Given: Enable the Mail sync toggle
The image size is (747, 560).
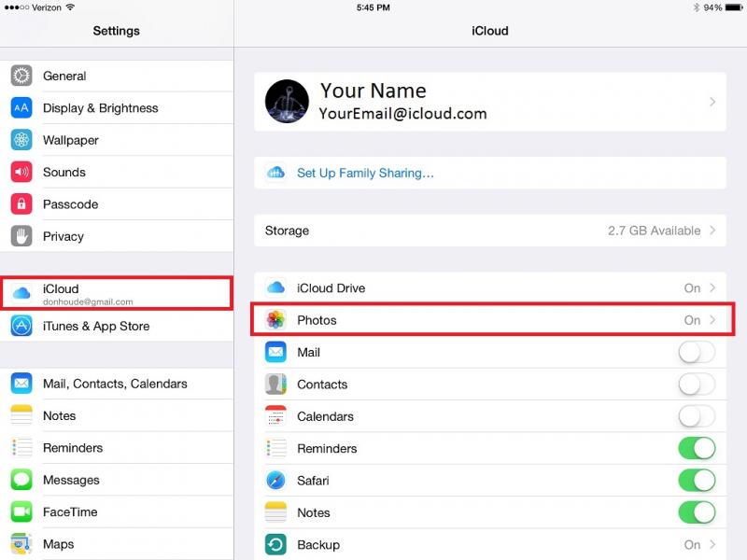Looking at the screenshot, I should tap(697, 353).
